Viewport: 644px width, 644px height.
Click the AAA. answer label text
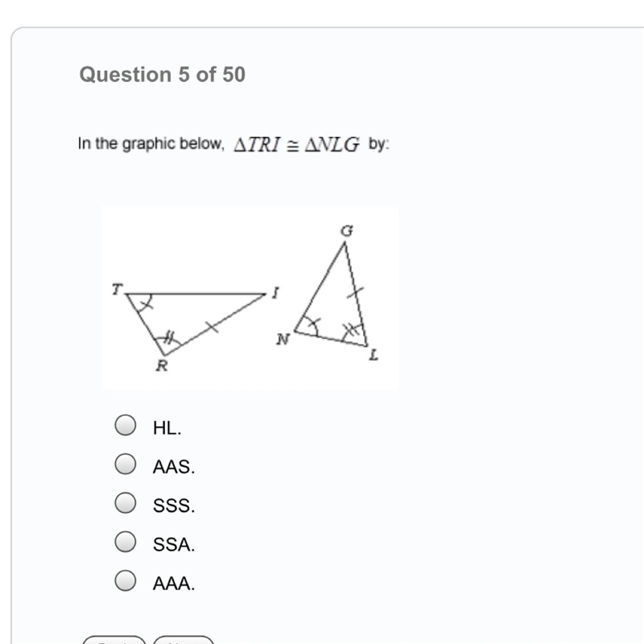click(174, 583)
